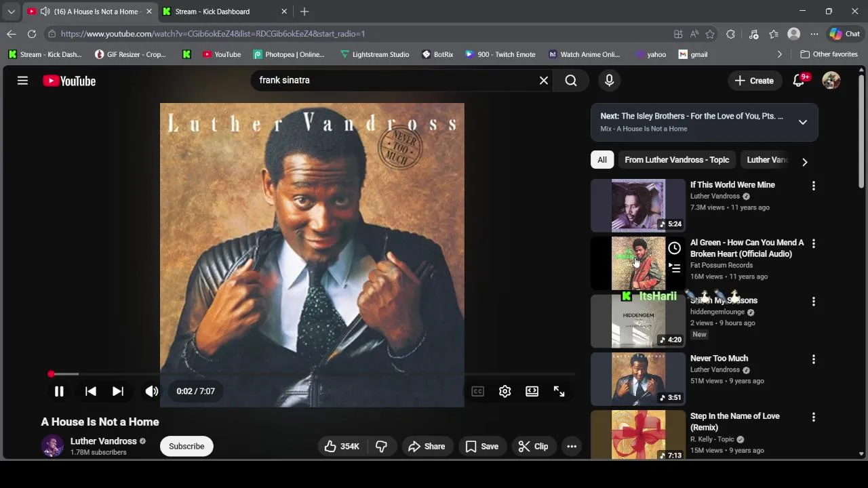Open gmail bookmark
The image size is (868, 488).
tap(693, 54)
